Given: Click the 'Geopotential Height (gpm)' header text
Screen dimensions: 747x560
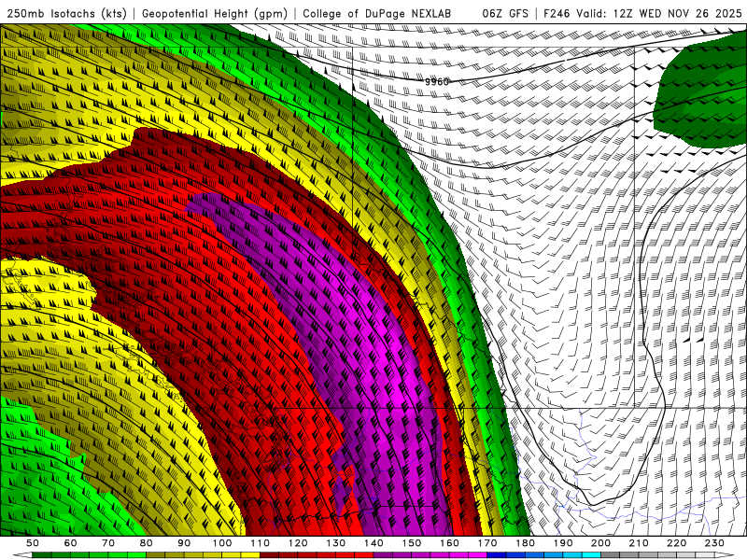Looking at the screenshot, I should coord(215,13).
